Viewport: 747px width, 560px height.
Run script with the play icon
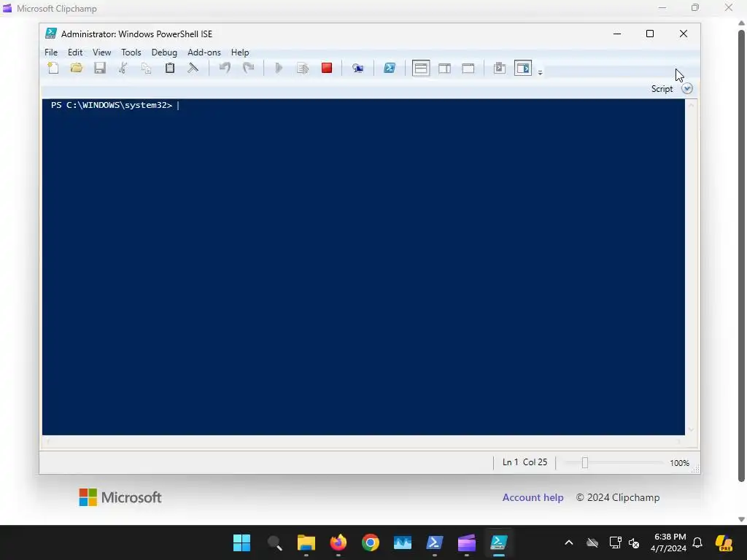click(279, 68)
